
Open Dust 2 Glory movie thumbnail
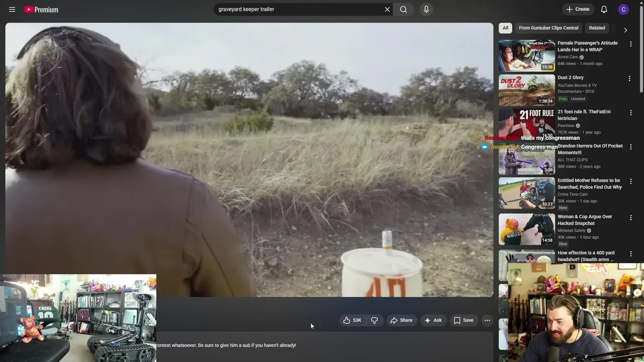(x=527, y=90)
